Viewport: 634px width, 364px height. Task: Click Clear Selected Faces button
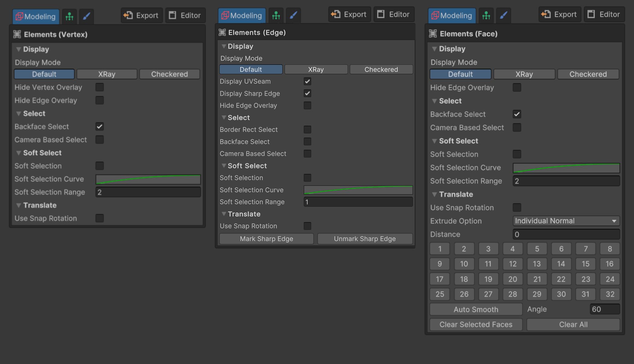click(476, 325)
